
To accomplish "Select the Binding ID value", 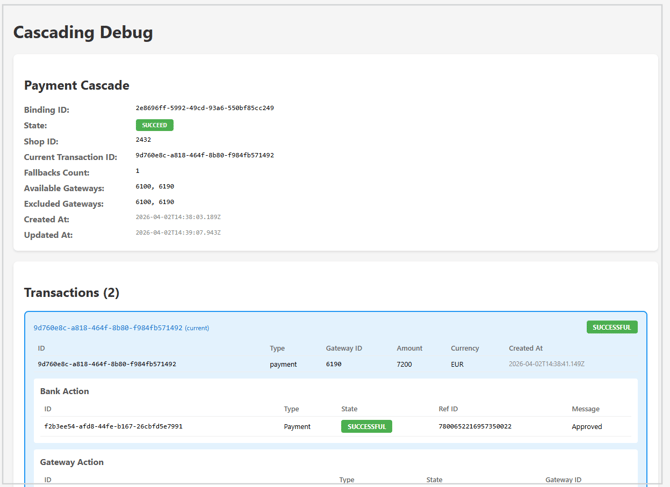I will [x=204, y=108].
